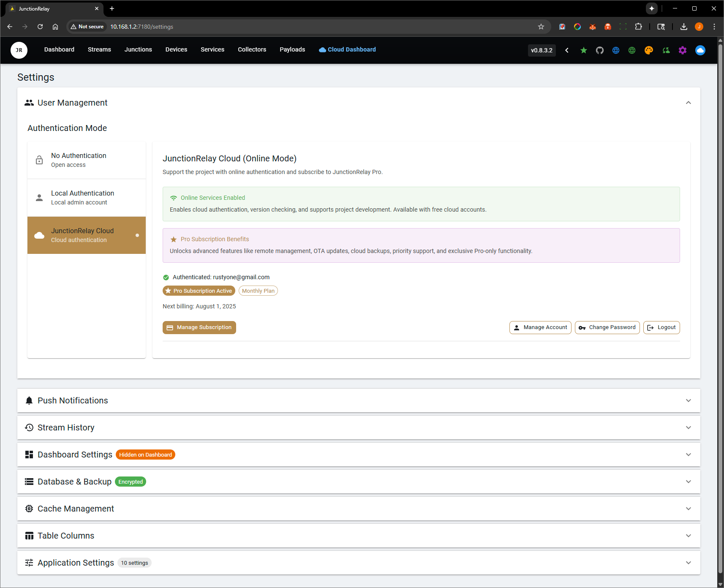This screenshot has height=588, width=724.
Task: Select JunctionRelay Cloud authentication mode
Action: (x=87, y=235)
